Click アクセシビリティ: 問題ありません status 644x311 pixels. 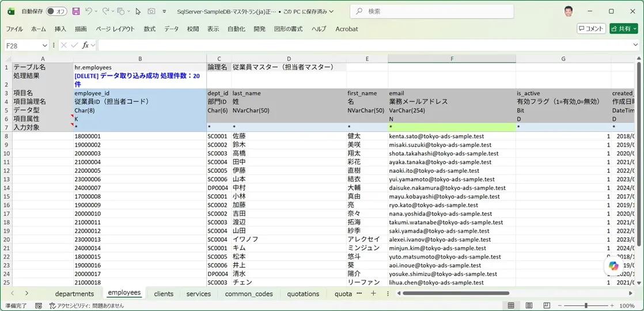click(86, 306)
